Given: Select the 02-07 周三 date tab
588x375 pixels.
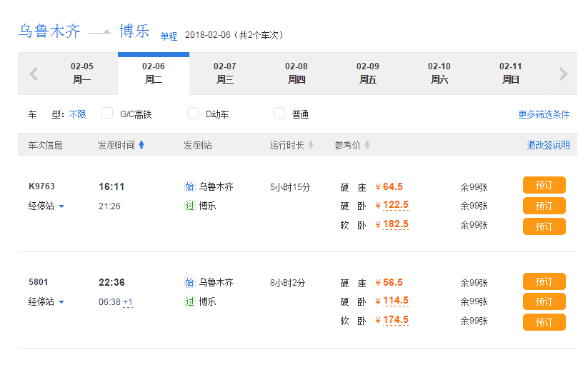Looking at the screenshot, I should pos(225,73).
